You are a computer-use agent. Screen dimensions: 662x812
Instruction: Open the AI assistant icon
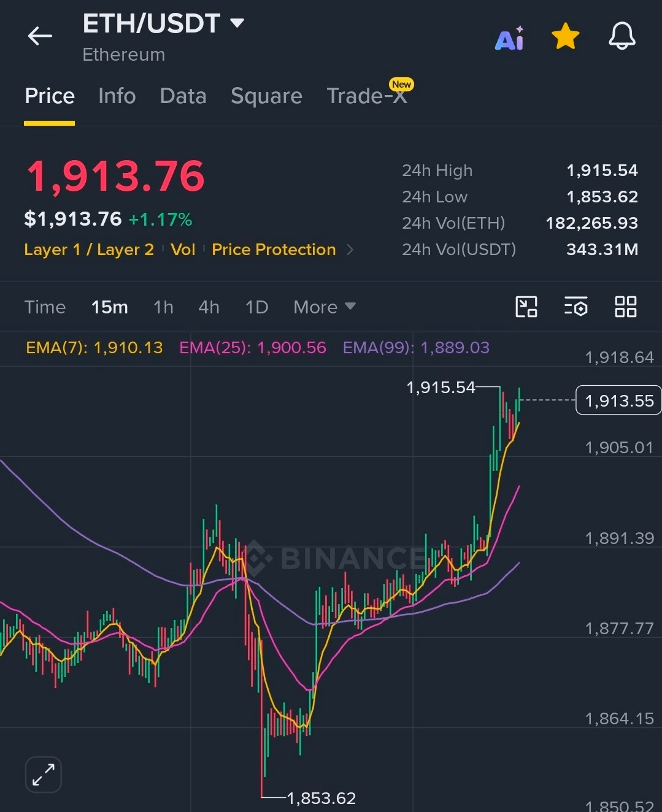pos(510,38)
